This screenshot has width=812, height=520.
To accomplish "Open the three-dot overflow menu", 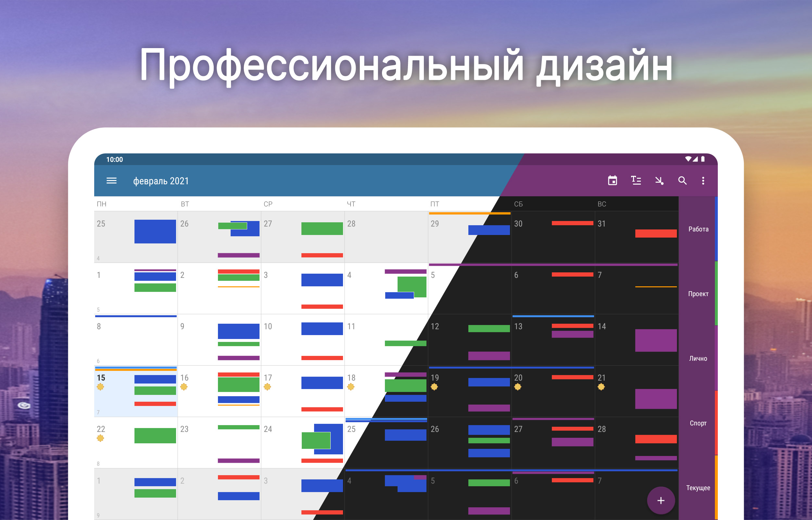I will (x=703, y=181).
